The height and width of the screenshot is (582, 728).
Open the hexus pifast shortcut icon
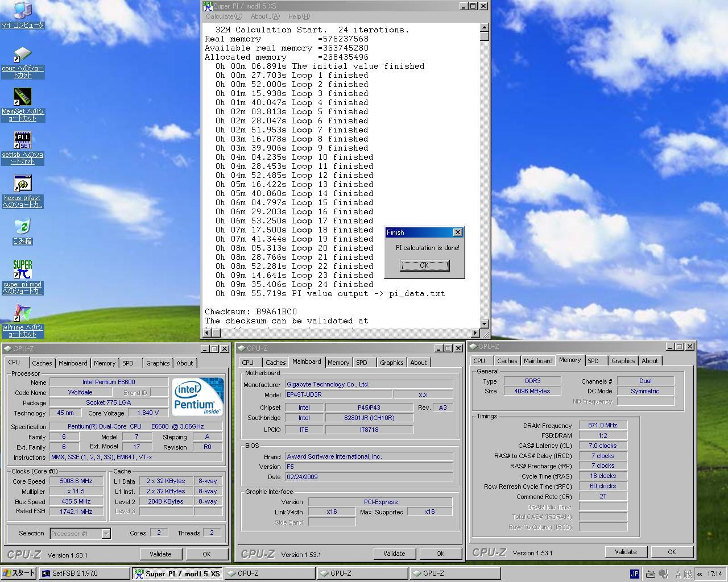click(x=22, y=184)
